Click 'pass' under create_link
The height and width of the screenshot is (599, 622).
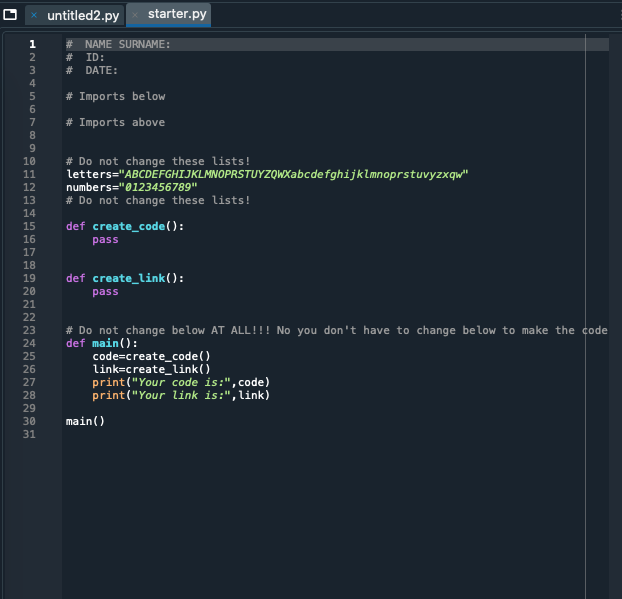point(105,292)
